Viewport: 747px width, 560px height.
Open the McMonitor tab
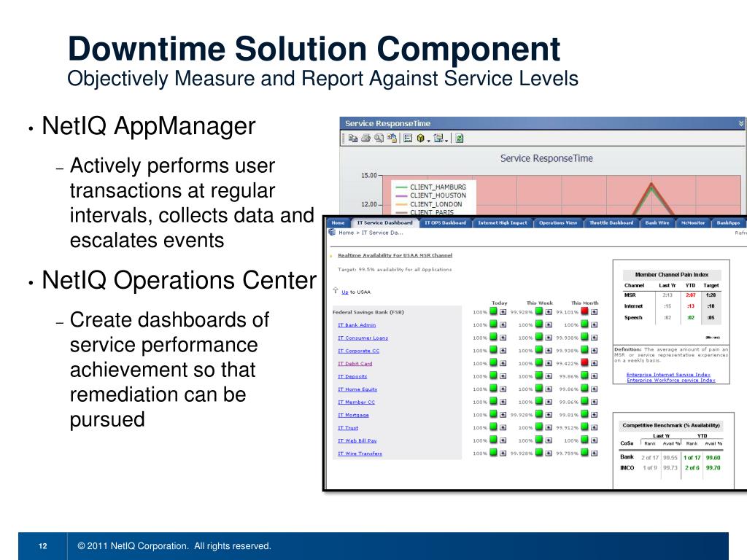[693, 223]
